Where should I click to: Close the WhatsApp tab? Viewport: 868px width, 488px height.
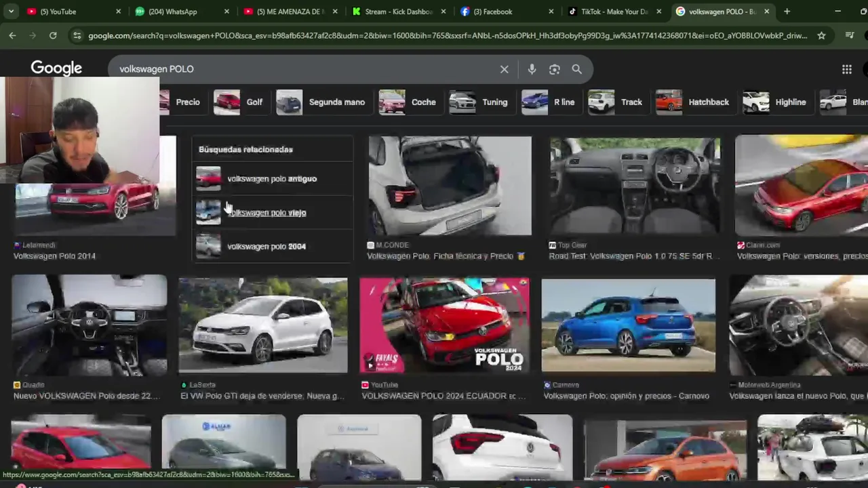[x=226, y=12]
